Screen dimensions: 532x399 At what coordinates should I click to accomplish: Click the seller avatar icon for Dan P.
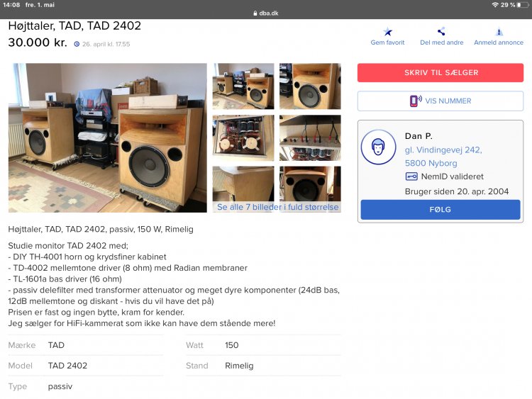[378, 147]
